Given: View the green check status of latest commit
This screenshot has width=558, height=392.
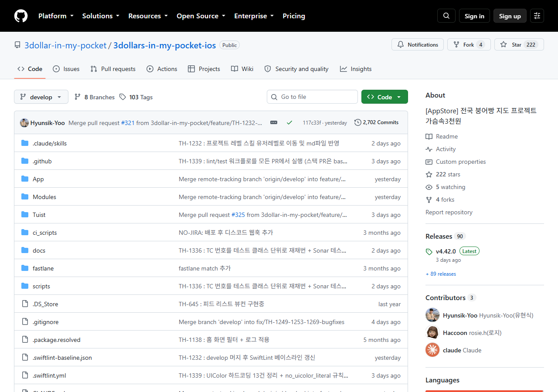Looking at the screenshot, I should click(289, 122).
